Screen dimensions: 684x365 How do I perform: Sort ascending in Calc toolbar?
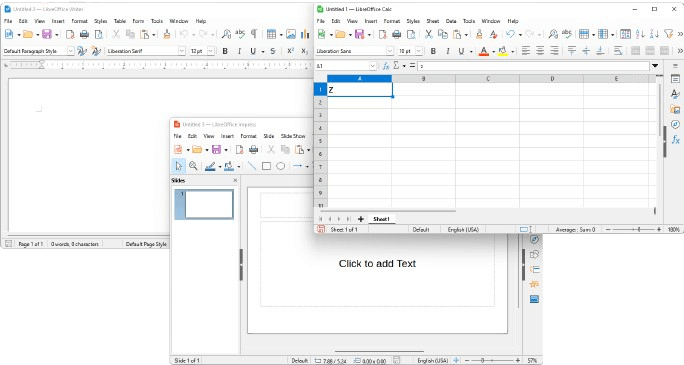pyautogui.click(x=640, y=34)
